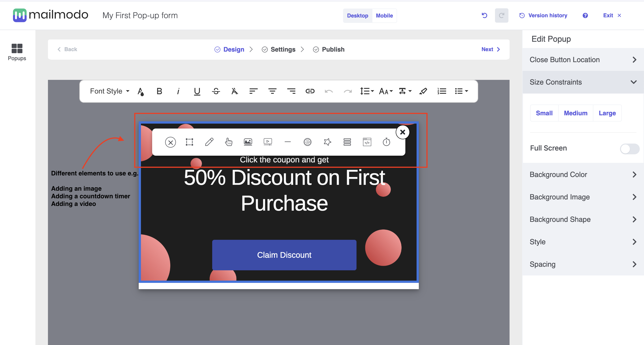Click the Next button to proceed
Viewport: 644px width, 345px height.
click(x=492, y=49)
